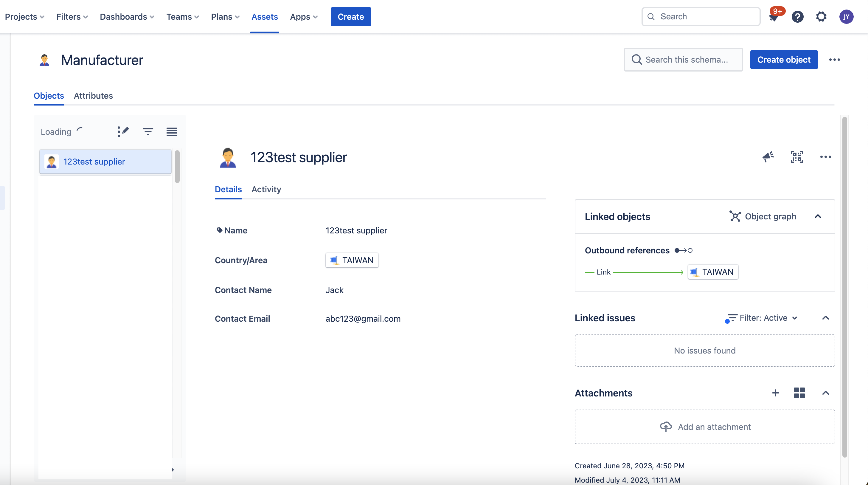Open the Filter: Active dropdown in Linked issues

(x=762, y=318)
